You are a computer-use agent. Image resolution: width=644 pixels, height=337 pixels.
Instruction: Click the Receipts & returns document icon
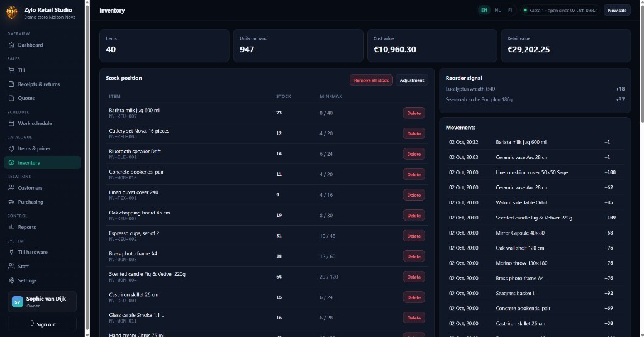[11, 84]
